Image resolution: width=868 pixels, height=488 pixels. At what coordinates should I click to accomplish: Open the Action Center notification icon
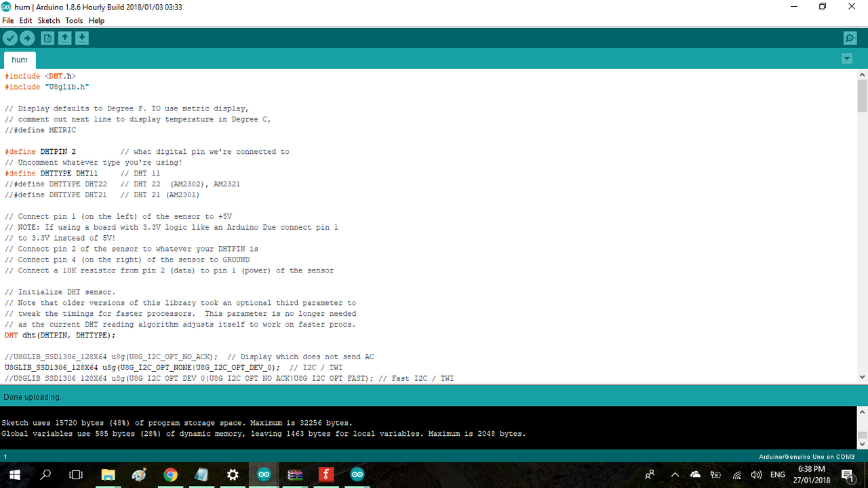click(848, 474)
